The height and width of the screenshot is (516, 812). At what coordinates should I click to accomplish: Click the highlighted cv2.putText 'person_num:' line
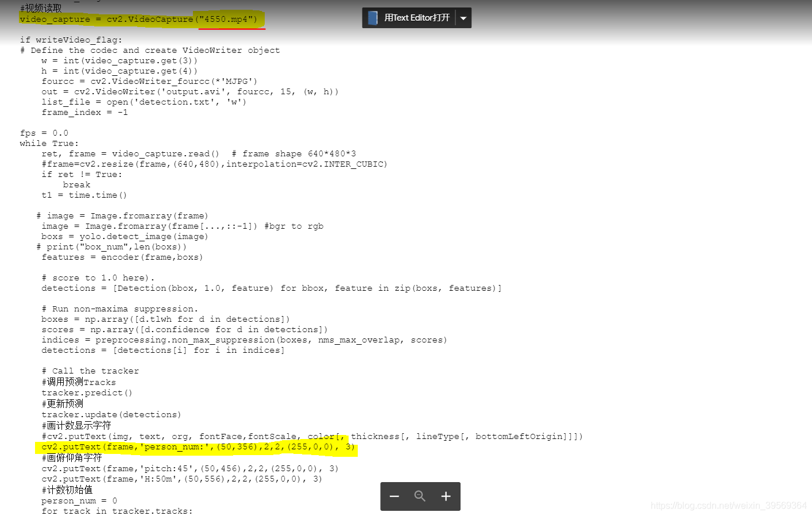coord(198,447)
